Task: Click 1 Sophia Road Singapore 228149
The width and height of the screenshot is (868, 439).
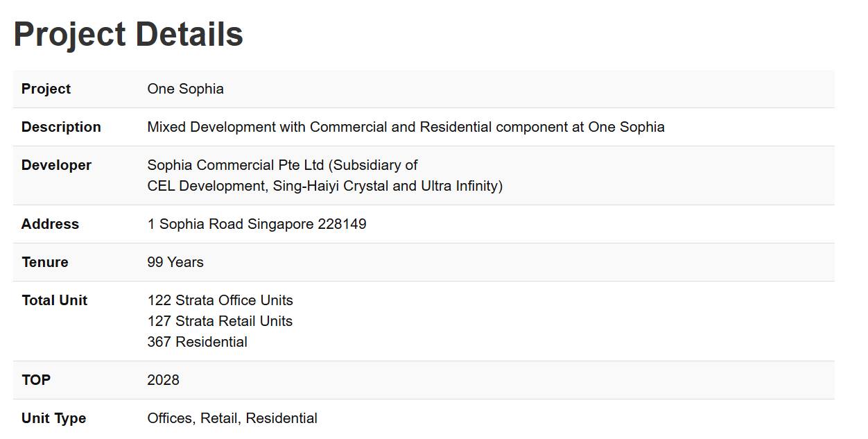Action: [257, 224]
